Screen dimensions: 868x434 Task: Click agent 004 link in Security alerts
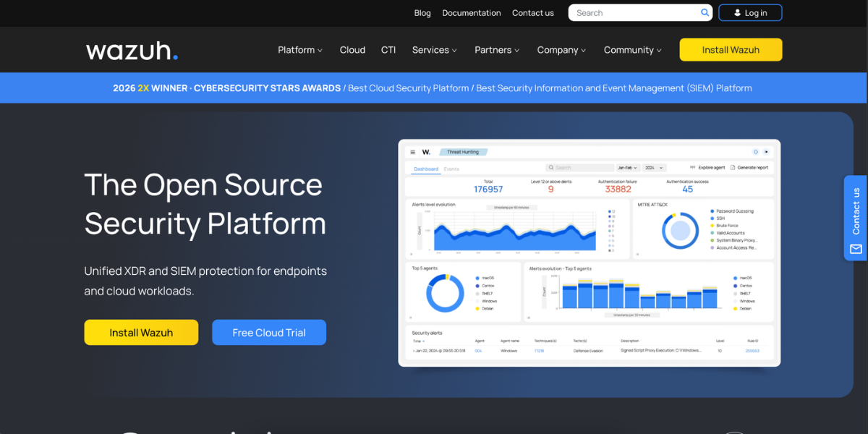click(478, 351)
